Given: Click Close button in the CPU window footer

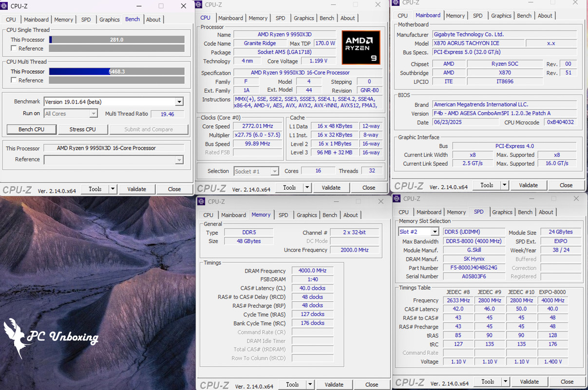Looking at the screenshot, I should pyautogui.click(x=369, y=188).
